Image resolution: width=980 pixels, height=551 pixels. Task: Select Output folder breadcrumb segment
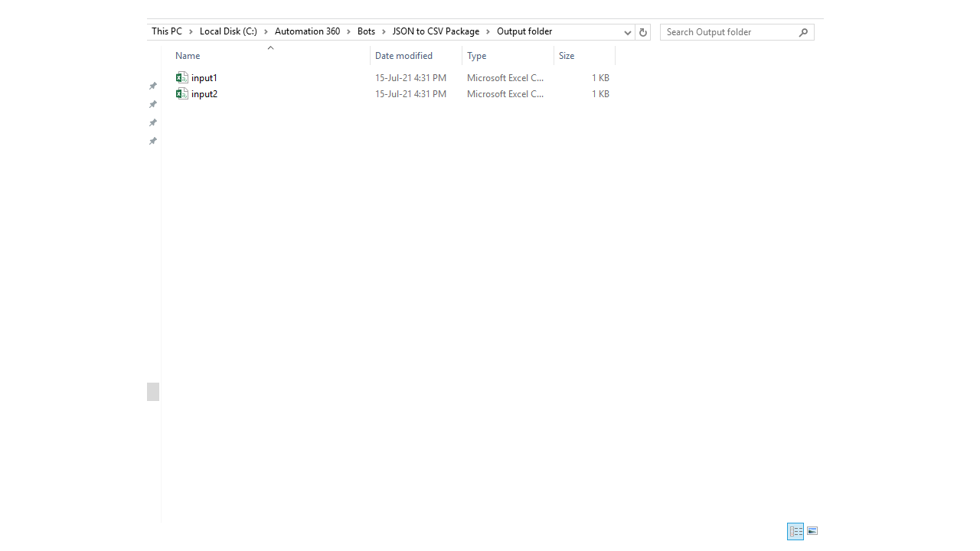pyautogui.click(x=524, y=31)
